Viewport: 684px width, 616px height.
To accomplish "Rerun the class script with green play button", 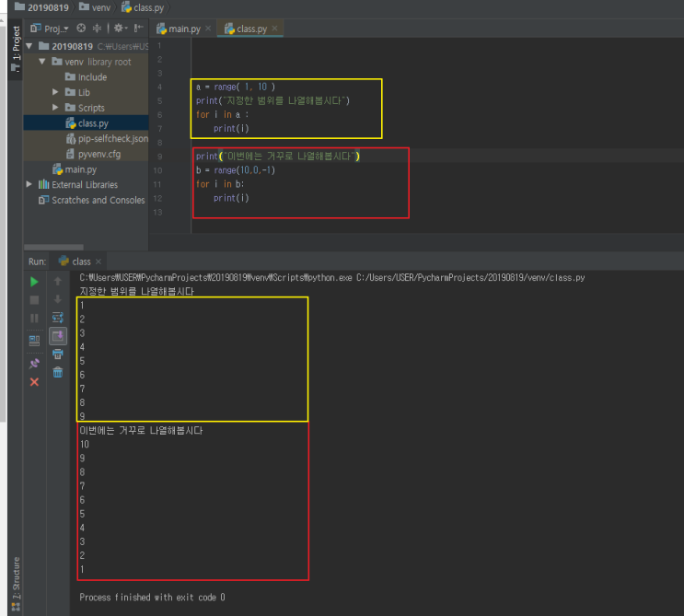I will click(34, 282).
